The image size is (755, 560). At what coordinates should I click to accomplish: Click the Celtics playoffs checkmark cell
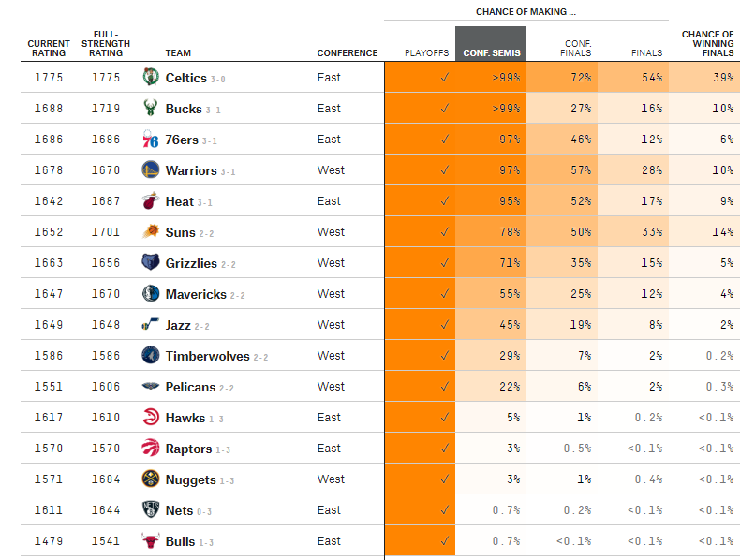(x=420, y=77)
